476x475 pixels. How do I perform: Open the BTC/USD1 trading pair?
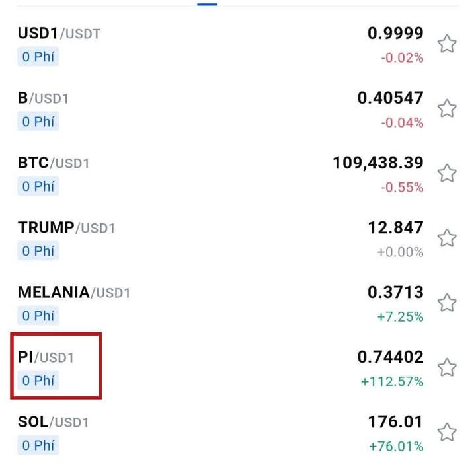point(54,163)
